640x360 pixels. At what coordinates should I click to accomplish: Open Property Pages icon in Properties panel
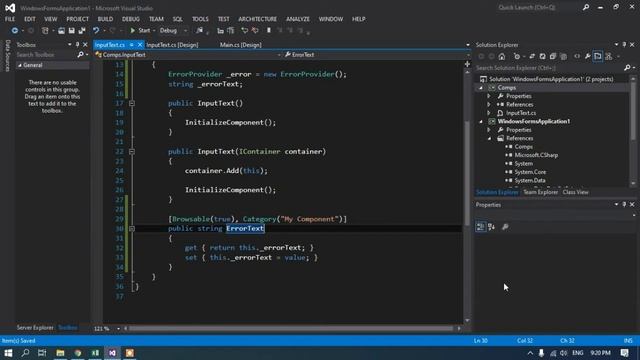coord(505,227)
